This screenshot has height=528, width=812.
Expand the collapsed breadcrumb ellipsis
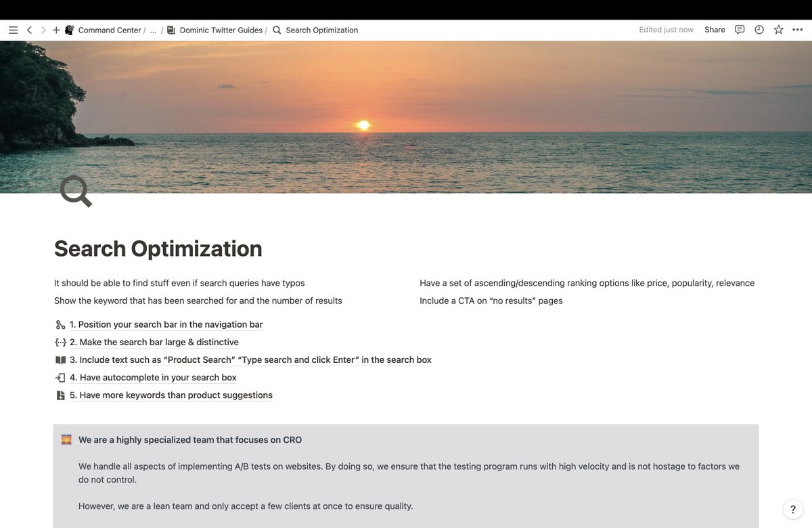[153, 30]
